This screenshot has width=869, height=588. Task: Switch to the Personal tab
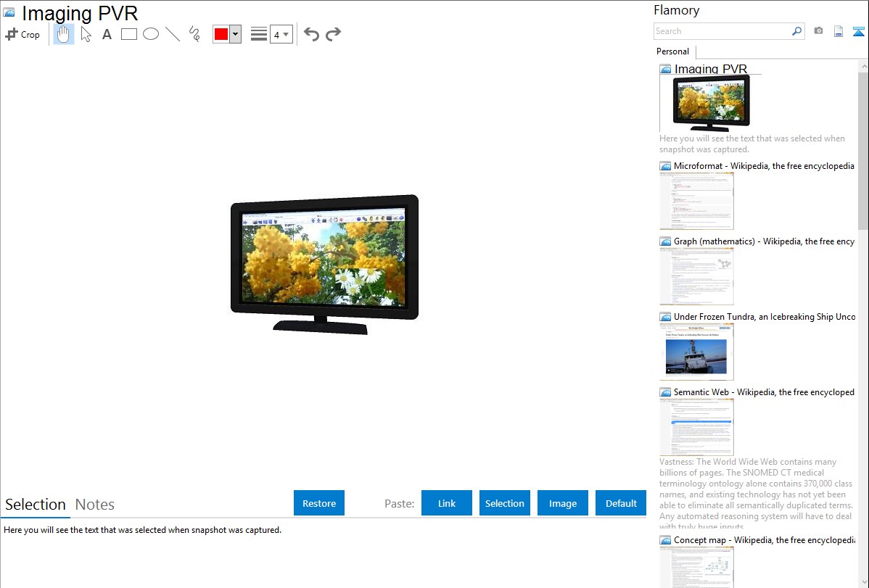click(673, 51)
